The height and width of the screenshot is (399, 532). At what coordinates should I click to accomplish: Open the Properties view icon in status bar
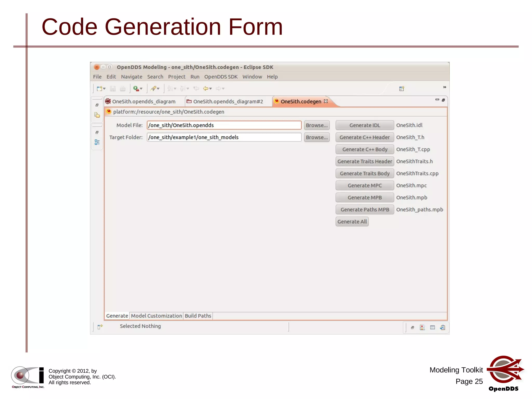(x=433, y=328)
